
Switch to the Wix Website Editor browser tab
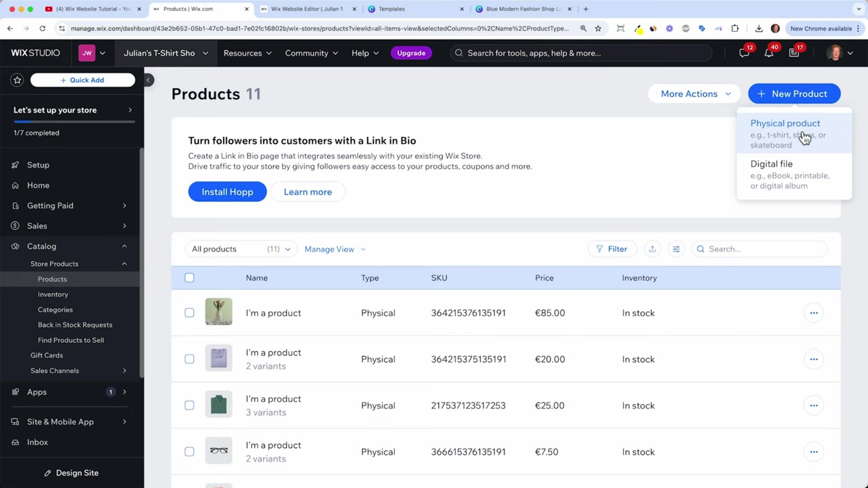pos(307,9)
